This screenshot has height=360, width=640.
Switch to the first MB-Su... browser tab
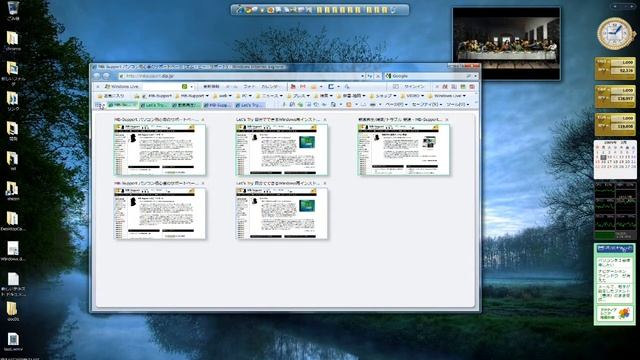122,105
